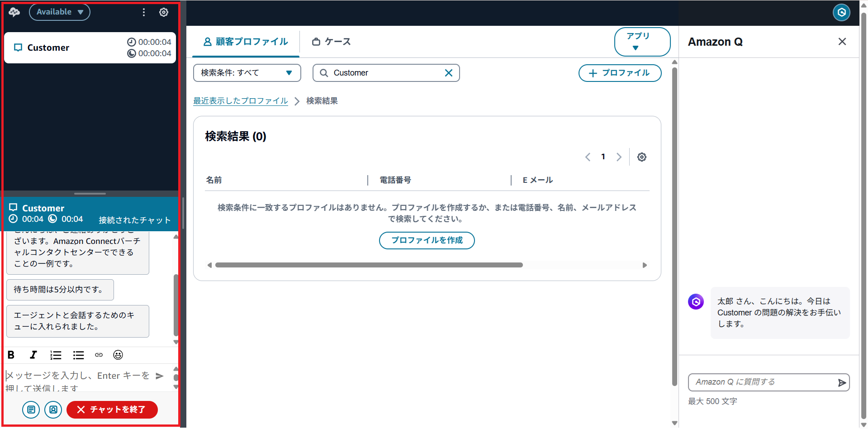
Task: Click the profile search field
Action: click(386, 73)
